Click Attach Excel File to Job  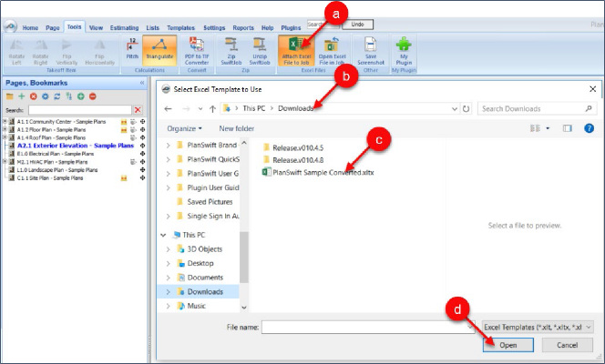[x=296, y=50]
